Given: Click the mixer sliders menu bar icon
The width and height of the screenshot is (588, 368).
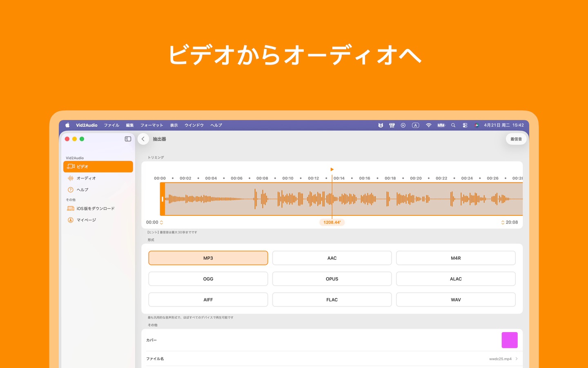Looking at the screenshot, I should [392, 126].
